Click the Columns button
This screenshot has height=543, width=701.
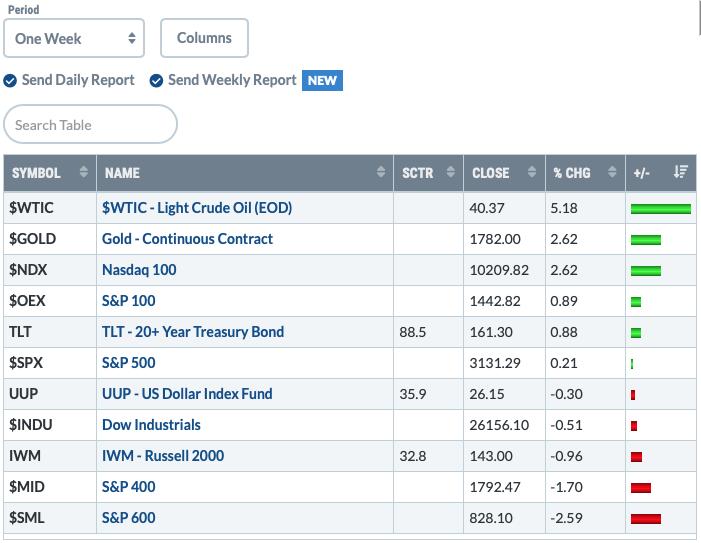[x=204, y=38]
